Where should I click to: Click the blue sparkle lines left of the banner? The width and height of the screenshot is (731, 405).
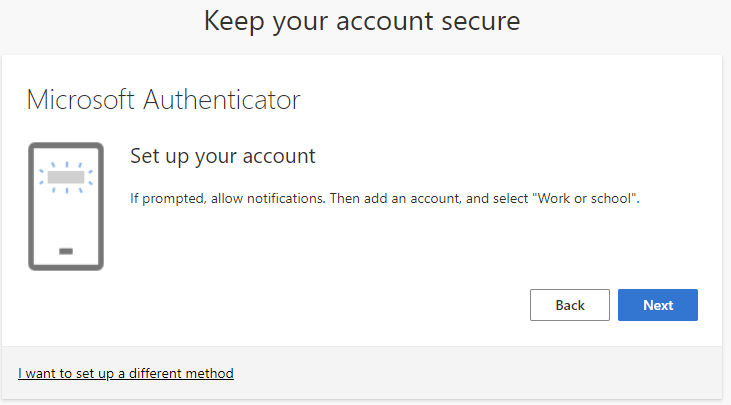point(42,177)
